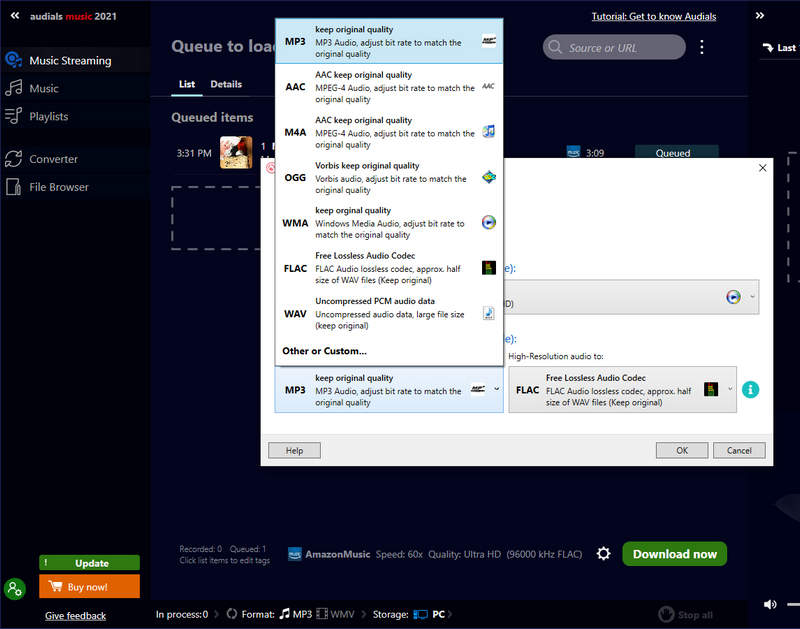
Task: Switch to the Details tab
Action: pos(226,84)
